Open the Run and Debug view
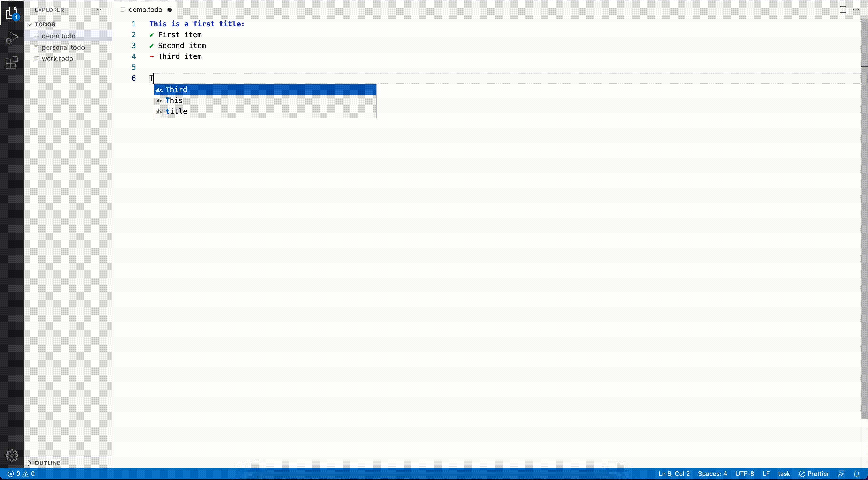The height and width of the screenshot is (480, 868). pos(12,38)
